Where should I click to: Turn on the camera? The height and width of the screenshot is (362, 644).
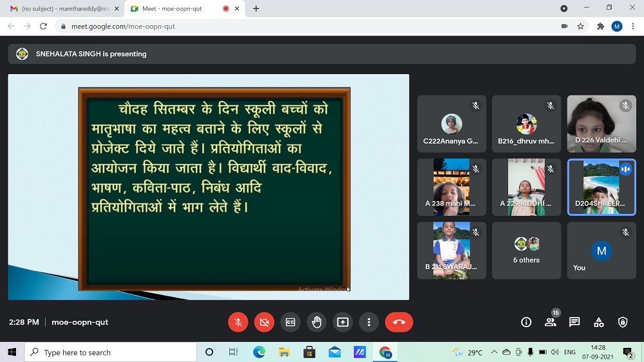[264, 322]
